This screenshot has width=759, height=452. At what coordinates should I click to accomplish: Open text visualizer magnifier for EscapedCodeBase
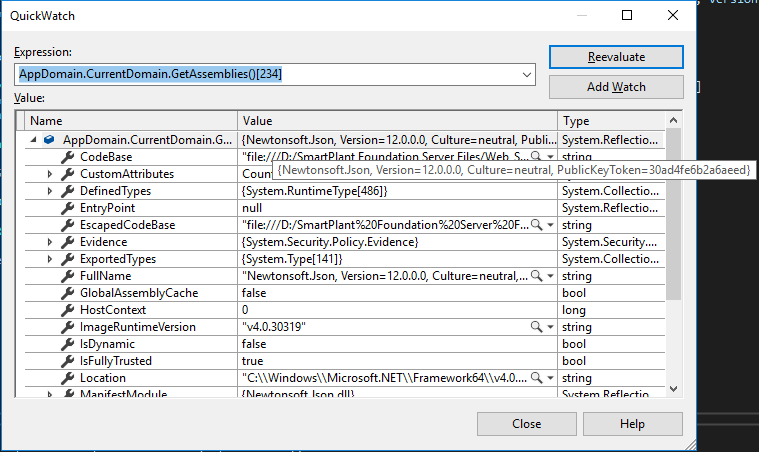coord(537,225)
